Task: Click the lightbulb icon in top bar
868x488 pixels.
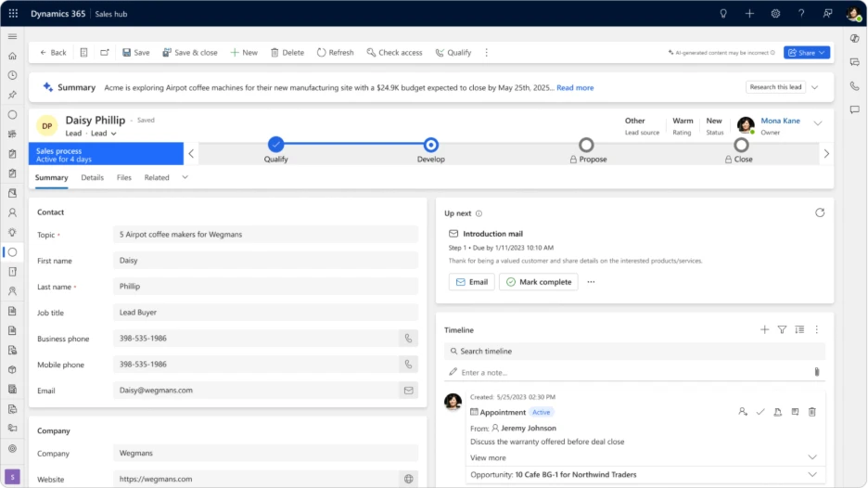Action: click(723, 14)
